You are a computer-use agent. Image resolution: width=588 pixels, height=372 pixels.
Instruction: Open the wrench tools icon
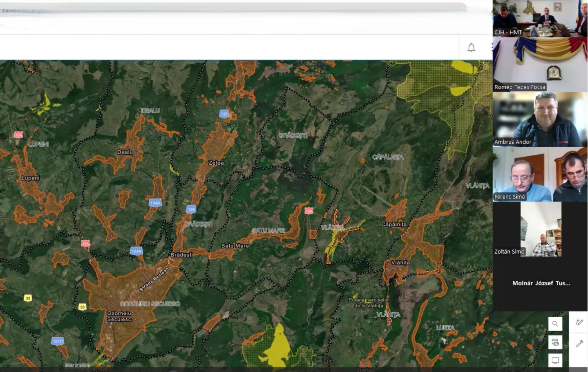pos(580,343)
